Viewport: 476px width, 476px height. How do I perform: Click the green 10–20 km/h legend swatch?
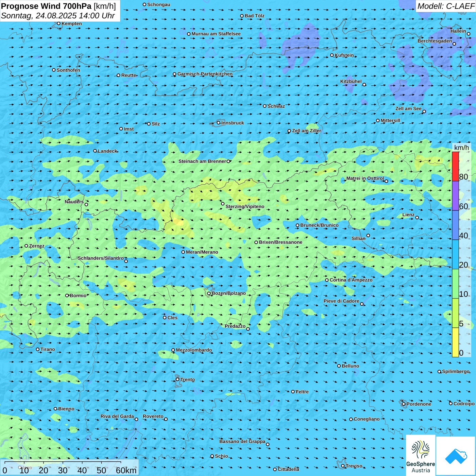point(455,284)
